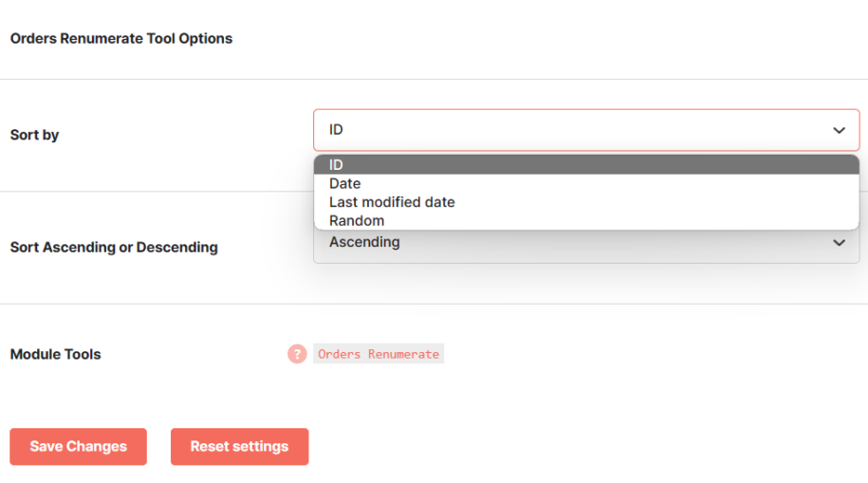Click the Sort Ascending or Descending label
868x483 pixels.
[x=114, y=247]
